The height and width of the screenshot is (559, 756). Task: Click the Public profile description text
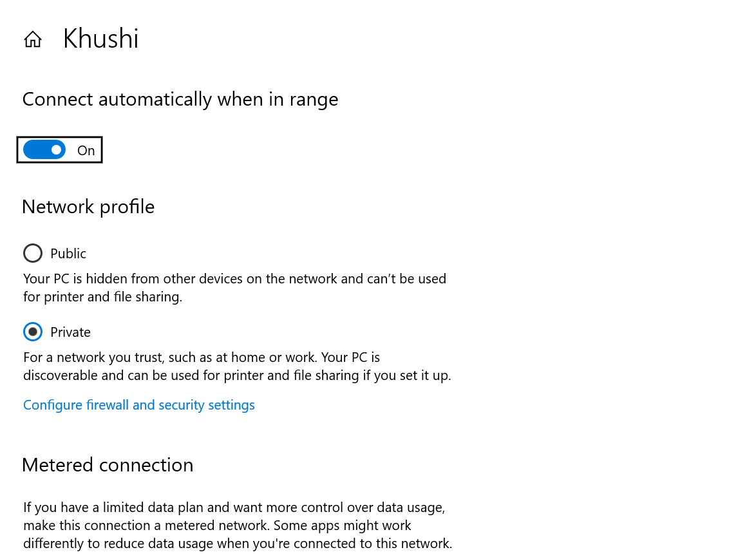point(234,287)
